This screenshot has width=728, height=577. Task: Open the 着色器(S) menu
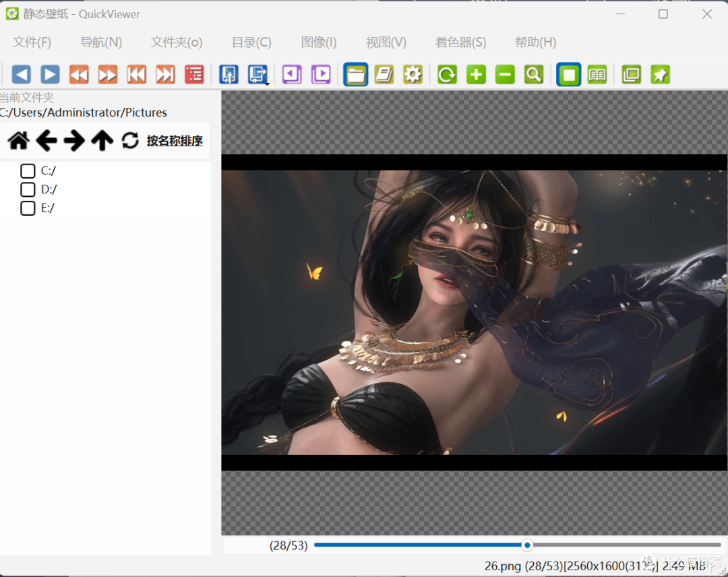click(460, 42)
